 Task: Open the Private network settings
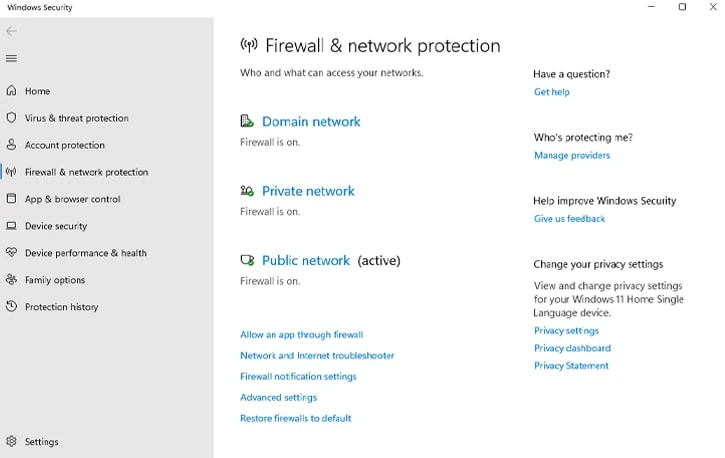click(308, 191)
